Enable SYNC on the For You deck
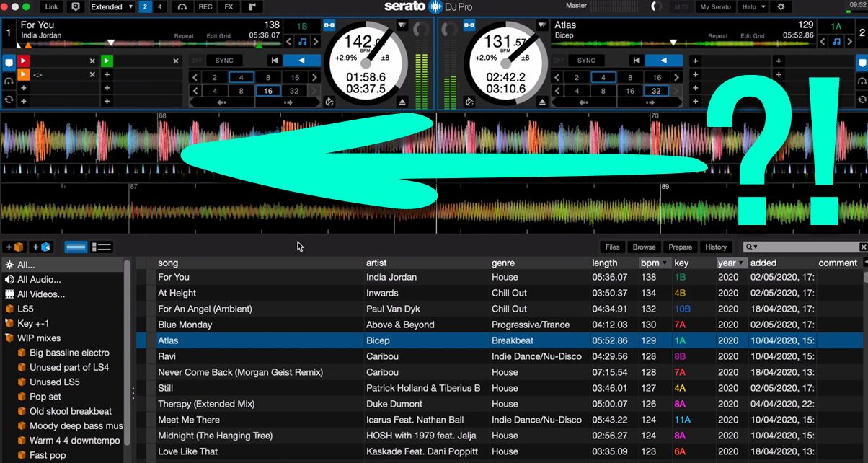868x463 pixels. point(224,61)
